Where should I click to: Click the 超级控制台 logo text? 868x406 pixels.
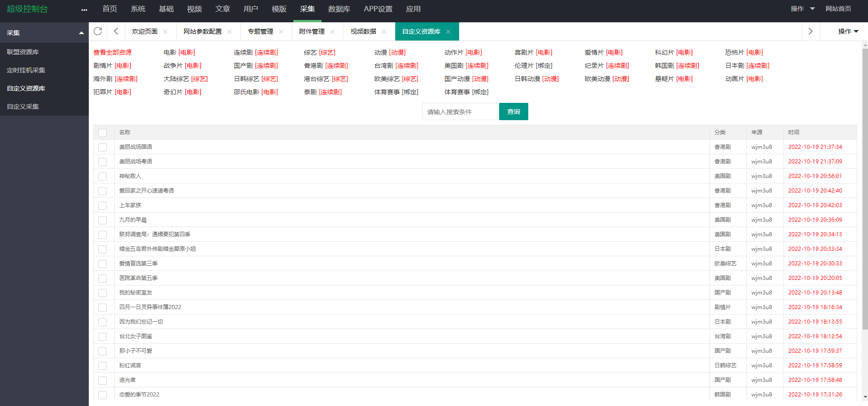(x=27, y=9)
